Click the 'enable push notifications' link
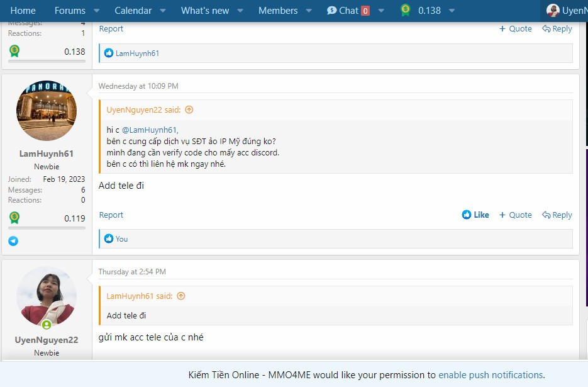 (x=491, y=375)
